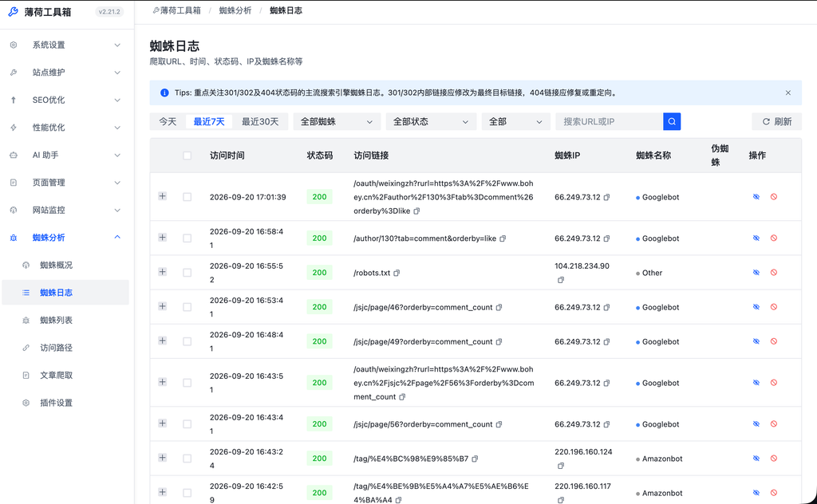Expand the AI 助手 menu
The width and height of the screenshot is (817, 504).
65,156
